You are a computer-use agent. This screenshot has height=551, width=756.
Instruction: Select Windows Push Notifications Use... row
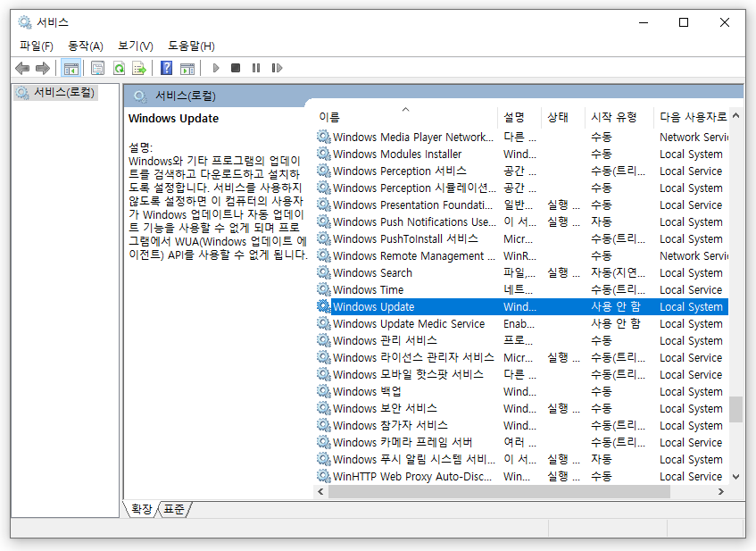coord(521,221)
